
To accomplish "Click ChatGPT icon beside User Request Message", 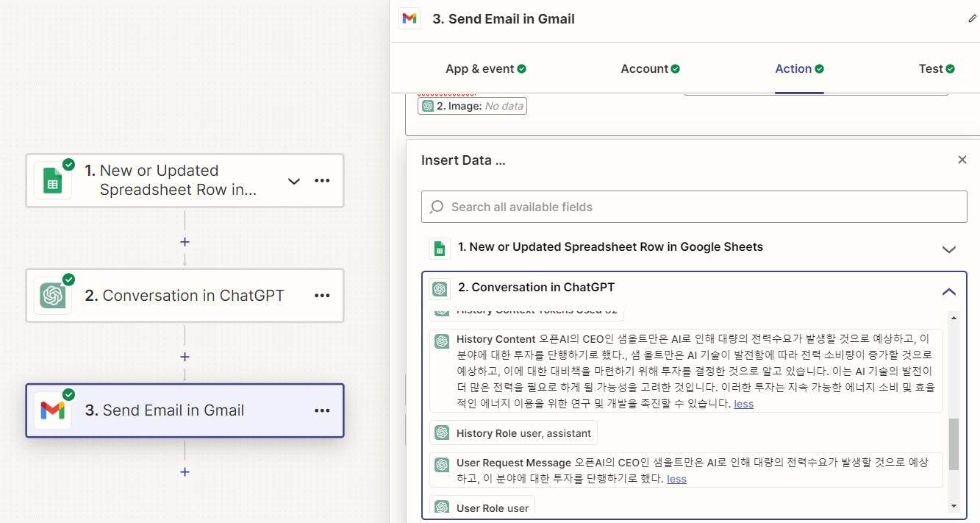I will (x=442, y=464).
